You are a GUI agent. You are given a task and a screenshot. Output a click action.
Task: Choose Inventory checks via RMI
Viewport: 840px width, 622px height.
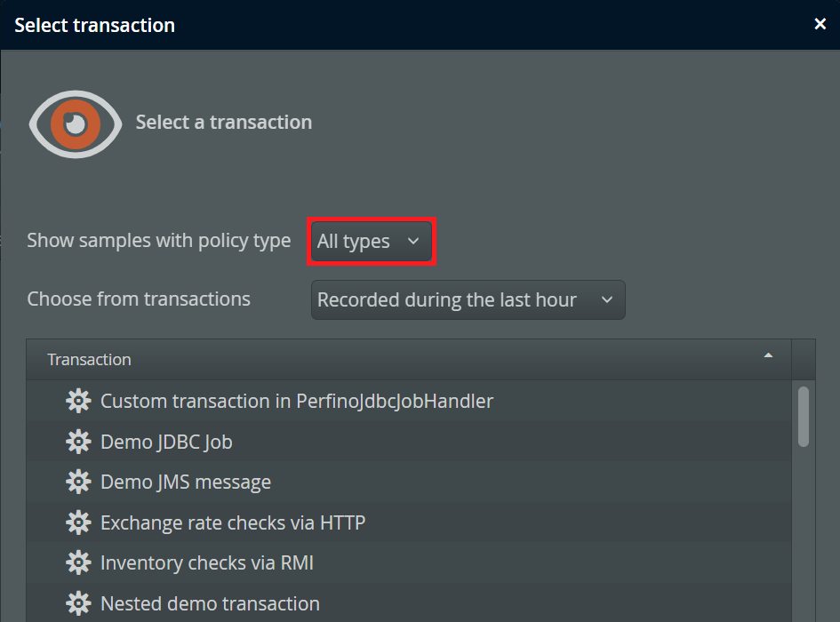[207, 563]
